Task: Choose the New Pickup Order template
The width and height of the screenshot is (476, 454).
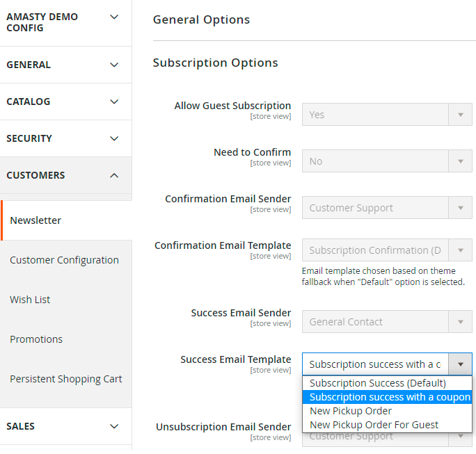Action: pos(351,411)
